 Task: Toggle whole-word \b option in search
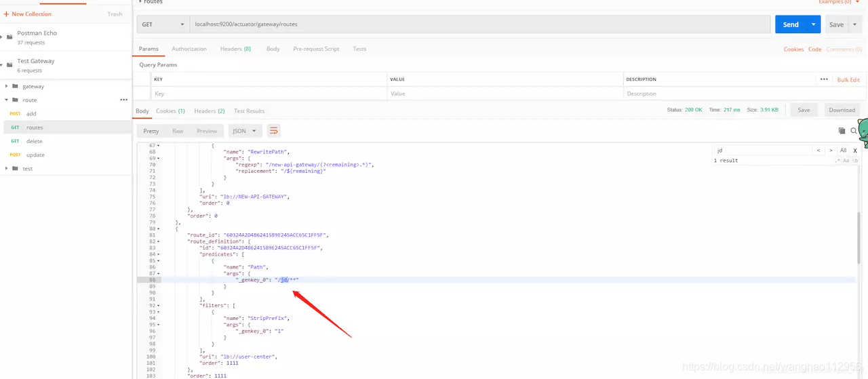pos(855,161)
